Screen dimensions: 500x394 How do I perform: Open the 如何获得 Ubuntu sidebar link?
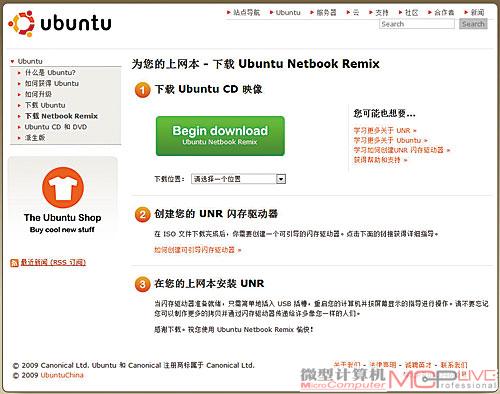pos(52,83)
